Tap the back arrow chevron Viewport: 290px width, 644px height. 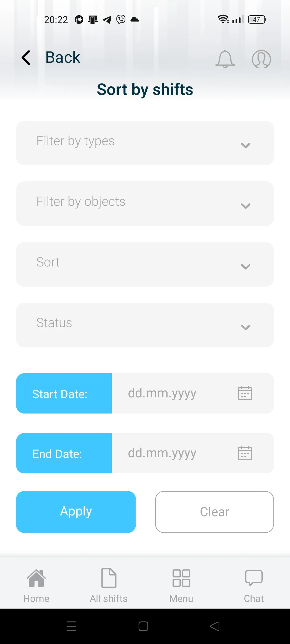[26, 58]
